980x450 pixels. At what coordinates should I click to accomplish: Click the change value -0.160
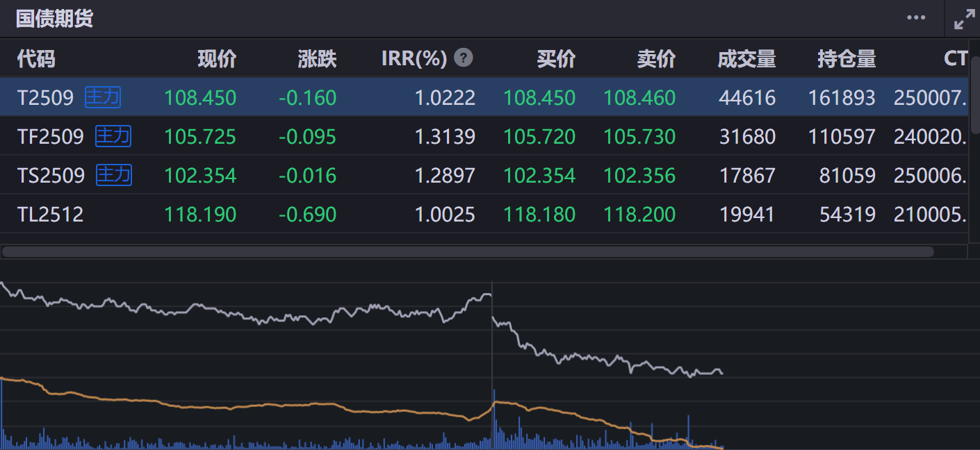click(x=307, y=98)
